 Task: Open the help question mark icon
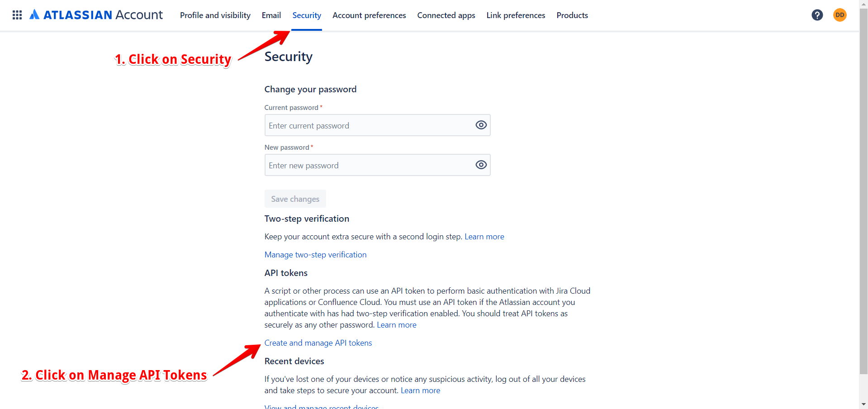(817, 14)
